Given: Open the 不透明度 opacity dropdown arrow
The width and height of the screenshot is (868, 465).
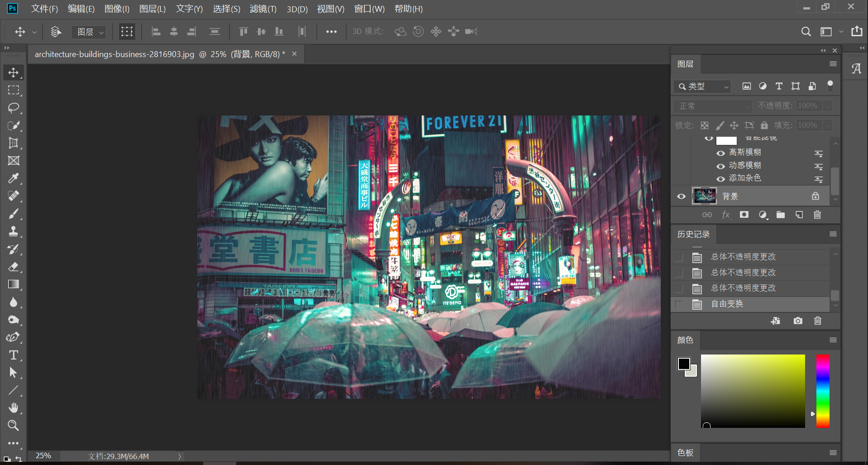Looking at the screenshot, I should click(828, 106).
